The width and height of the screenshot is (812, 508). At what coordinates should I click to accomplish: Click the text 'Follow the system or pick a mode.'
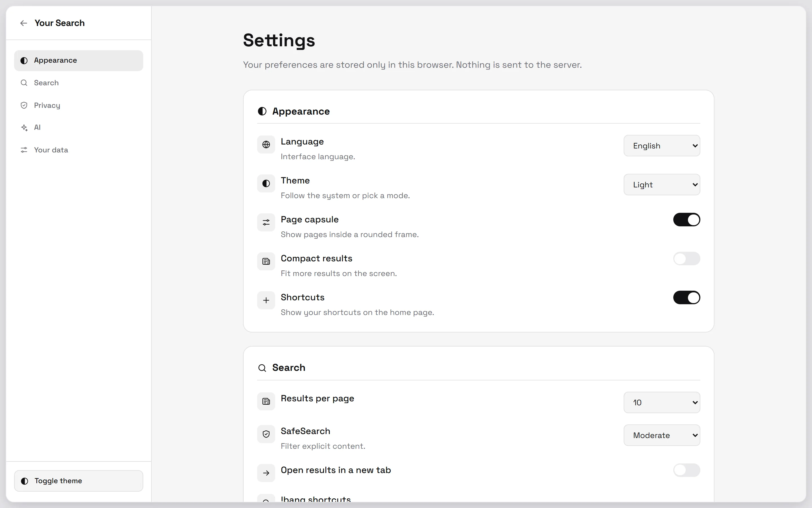pos(345,196)
